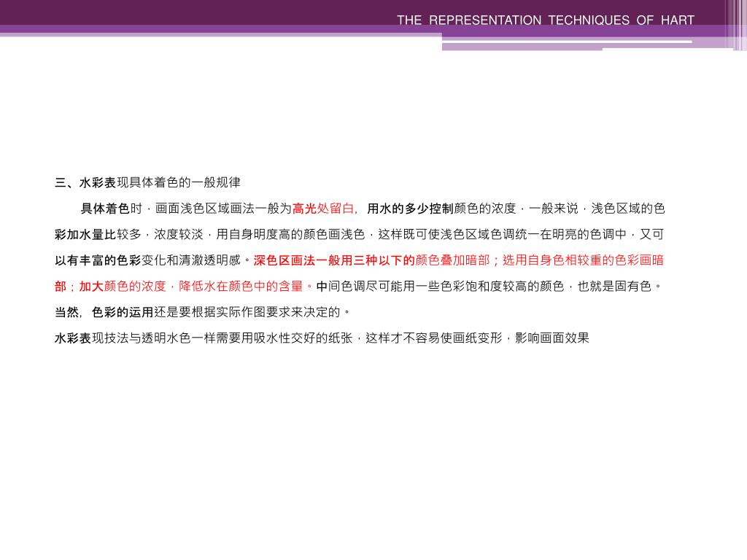Click the bold text '以有丰富的色彩'
Viewport: 747px width, 560px height.
coord(98,260)
